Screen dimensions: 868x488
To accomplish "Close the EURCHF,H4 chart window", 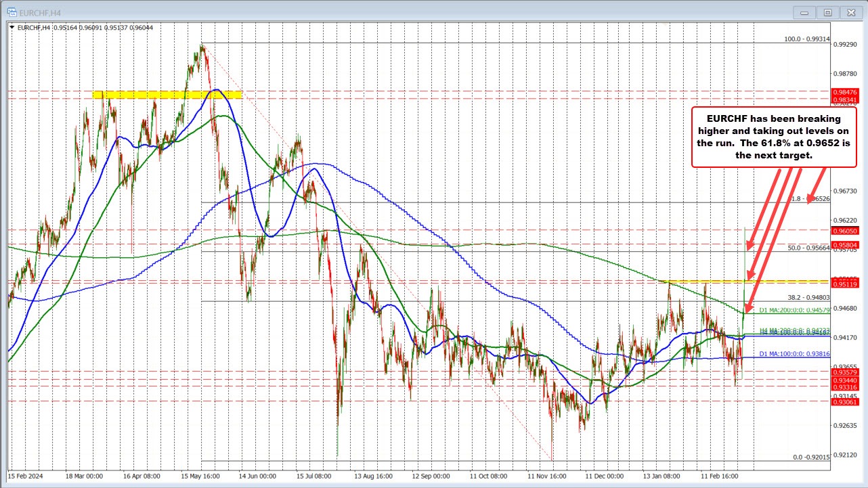I will click(x=849, y=12).
